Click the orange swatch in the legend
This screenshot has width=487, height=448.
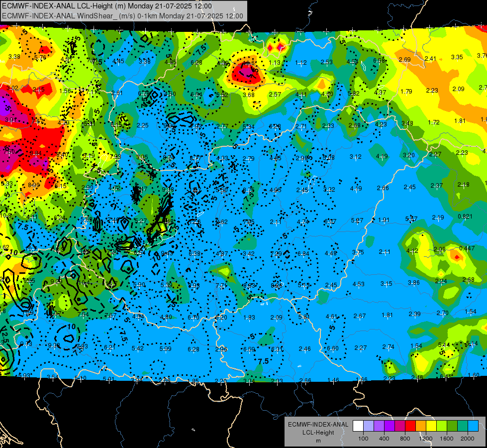click(x=421, y=426)
